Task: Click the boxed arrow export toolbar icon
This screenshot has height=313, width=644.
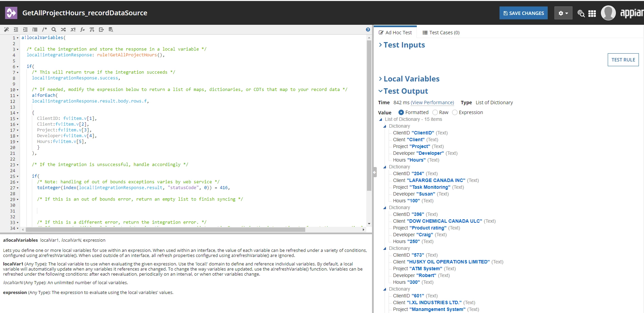Action: tap(101, 30)
